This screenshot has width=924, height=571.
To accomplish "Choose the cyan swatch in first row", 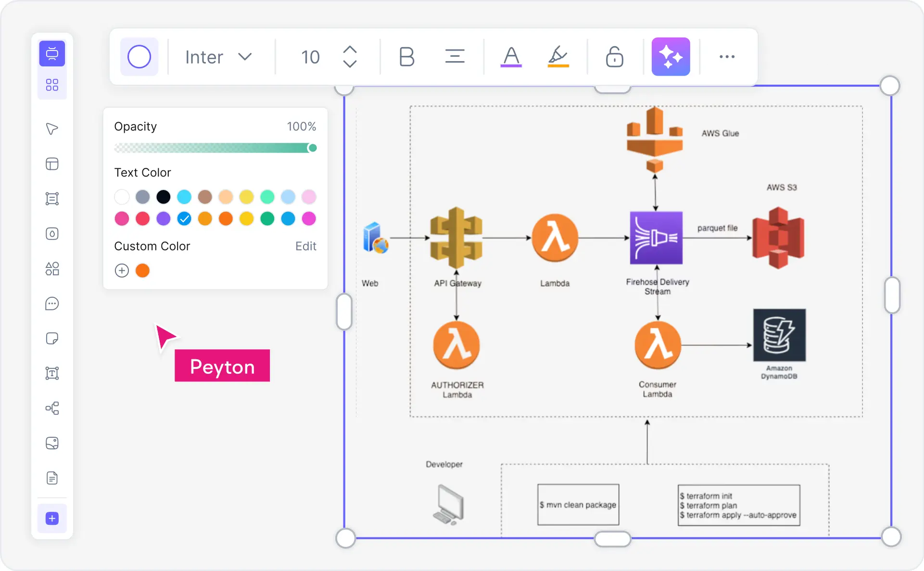I will point(184,197).
